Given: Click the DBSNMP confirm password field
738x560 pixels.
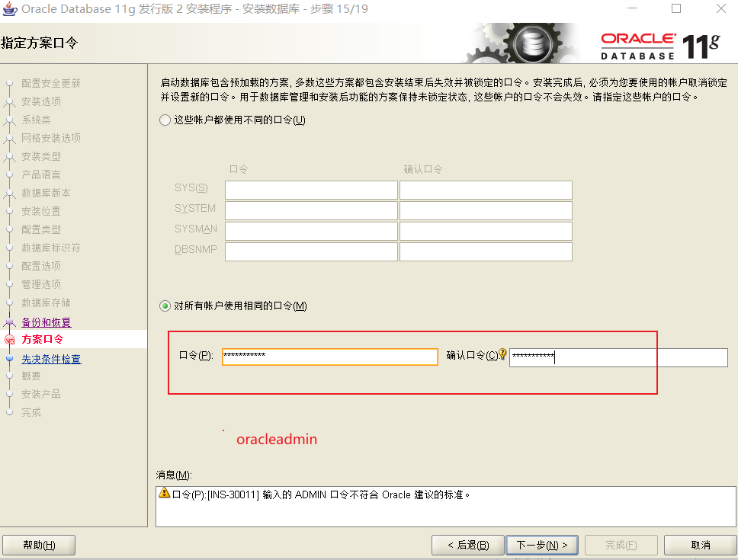Looking at the screenshot, I should point(486,251).
